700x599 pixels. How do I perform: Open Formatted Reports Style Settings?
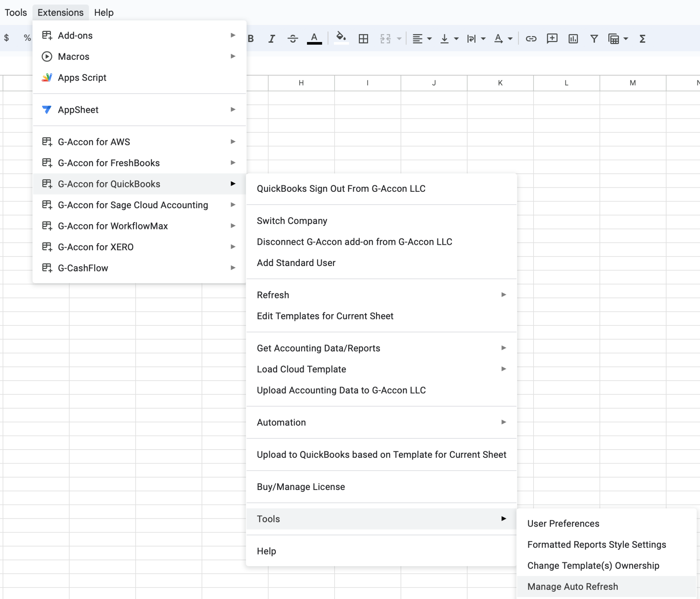(x=607, y=544)
